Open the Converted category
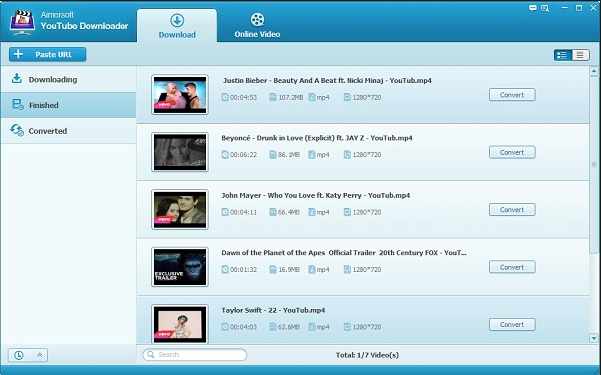 [x=68, y=131]
